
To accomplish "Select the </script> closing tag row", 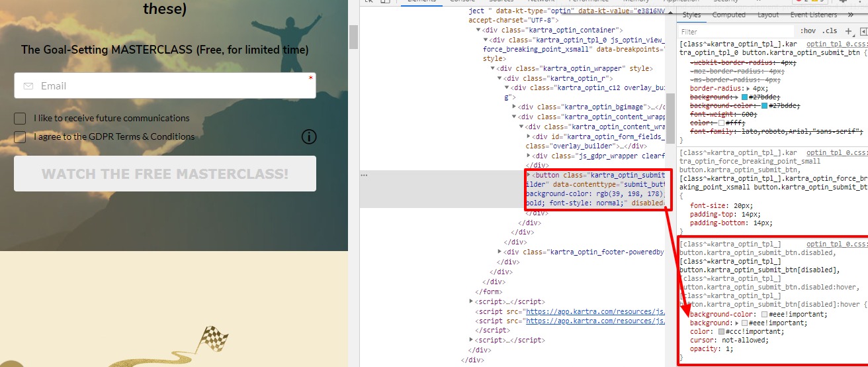I will (492, 330).
